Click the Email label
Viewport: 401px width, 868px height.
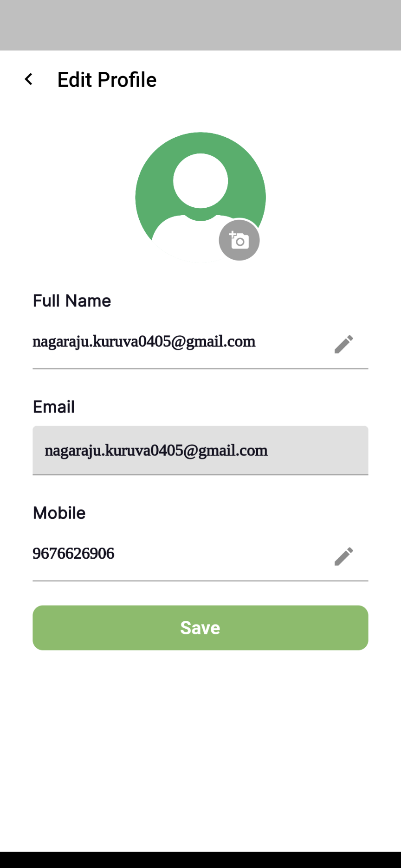(x=54, y=407)
